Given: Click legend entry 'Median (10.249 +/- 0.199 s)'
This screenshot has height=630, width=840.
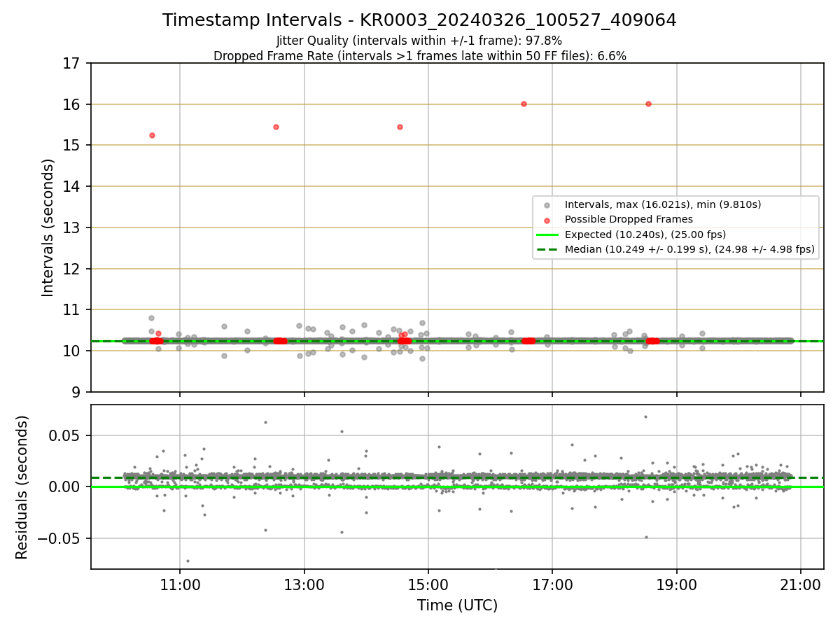Looking at the screenshot, I should 689,248.
